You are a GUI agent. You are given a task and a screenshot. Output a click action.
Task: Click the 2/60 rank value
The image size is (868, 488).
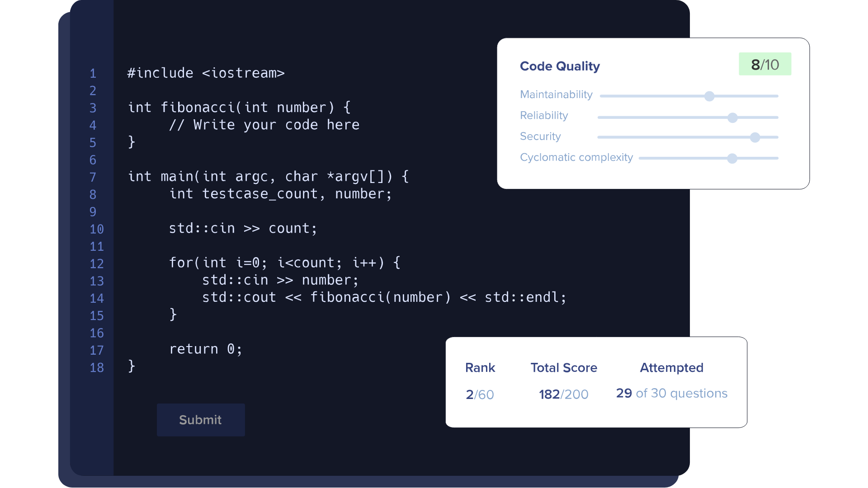point(480,394)
